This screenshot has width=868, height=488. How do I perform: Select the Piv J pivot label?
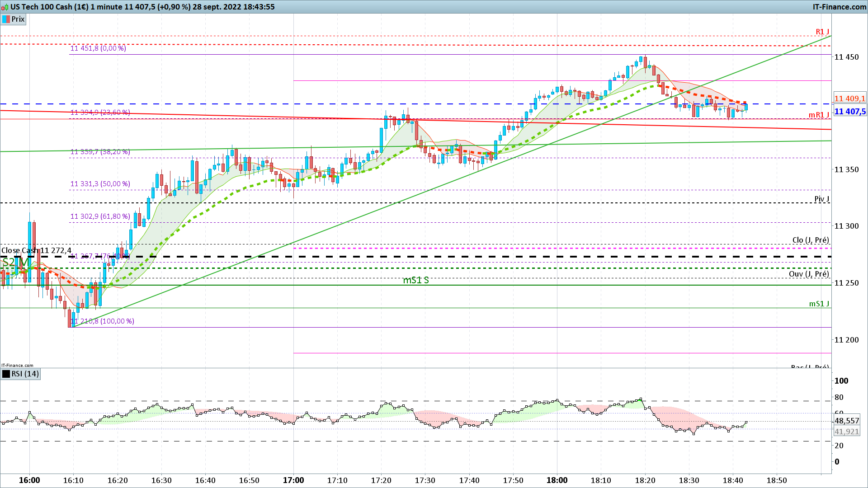[x=822, y=199]
